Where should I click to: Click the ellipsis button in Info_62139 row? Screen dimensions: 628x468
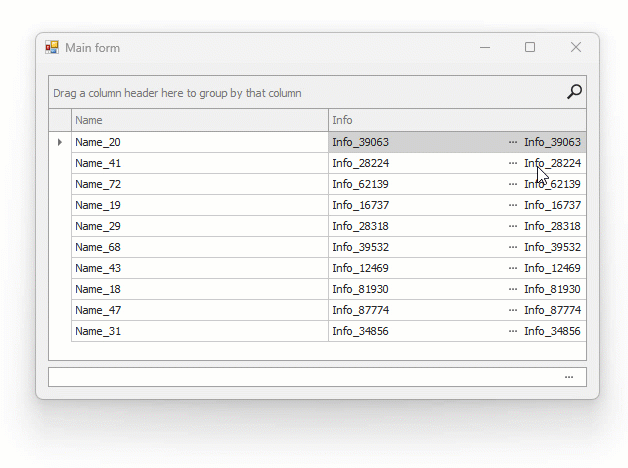(x=513, y=185)
